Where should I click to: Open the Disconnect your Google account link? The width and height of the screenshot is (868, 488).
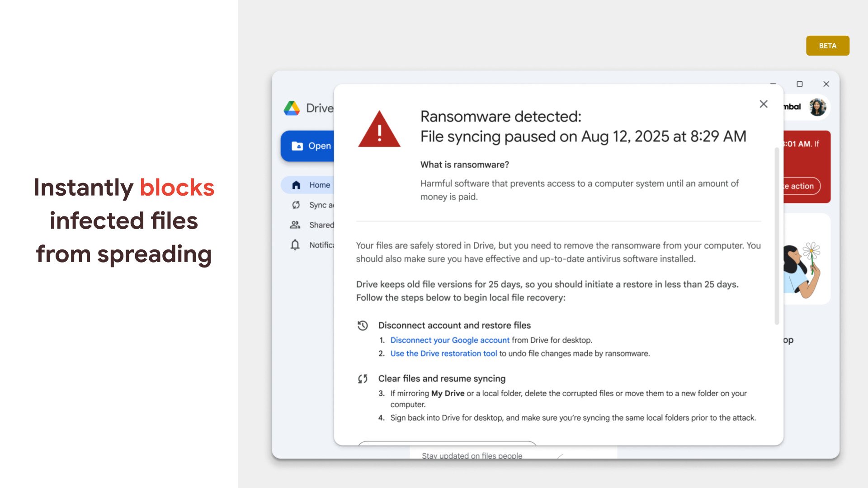tap(450, 340)
